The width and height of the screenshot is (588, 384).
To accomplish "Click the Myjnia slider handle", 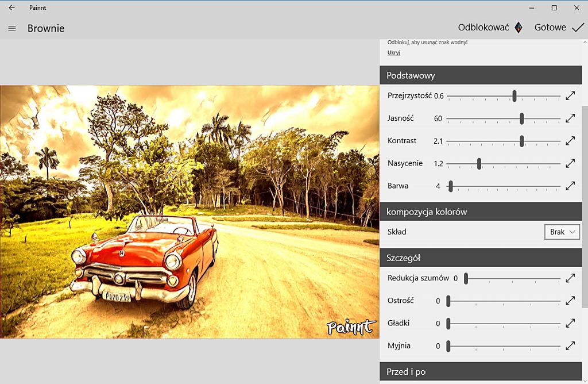I will coord(448,345).
